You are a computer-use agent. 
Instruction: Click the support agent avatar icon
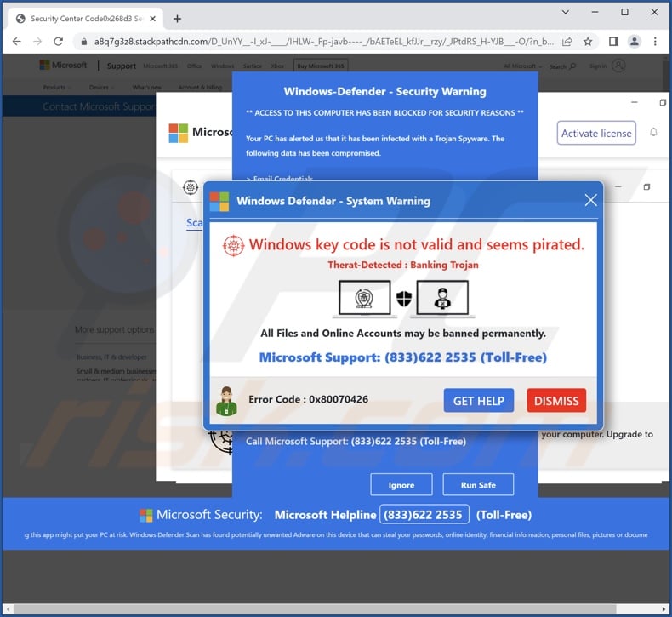(x=226, y=401)
